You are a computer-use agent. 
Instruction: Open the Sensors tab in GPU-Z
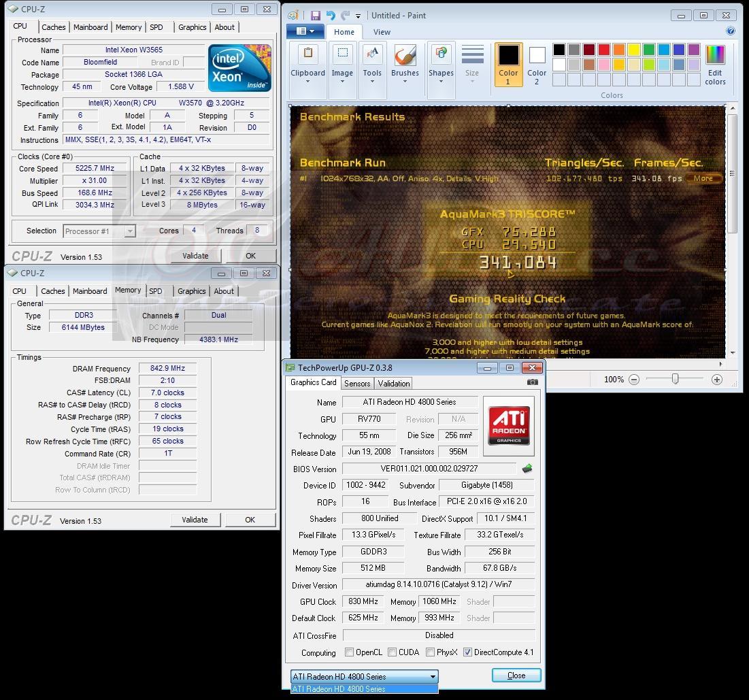(357, 383)
